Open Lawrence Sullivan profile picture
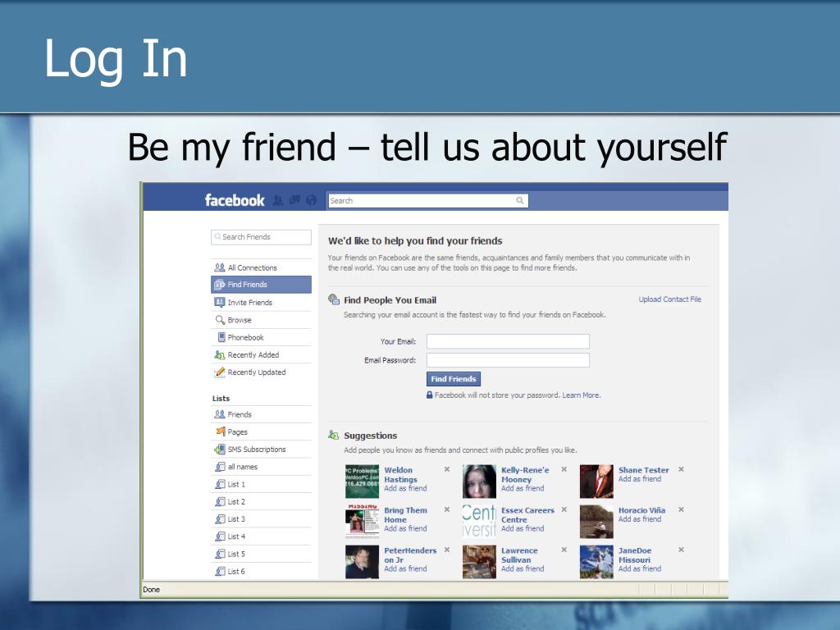Viewport: 840px width, 630px height. pyautogui.click(x=479, y=562)
